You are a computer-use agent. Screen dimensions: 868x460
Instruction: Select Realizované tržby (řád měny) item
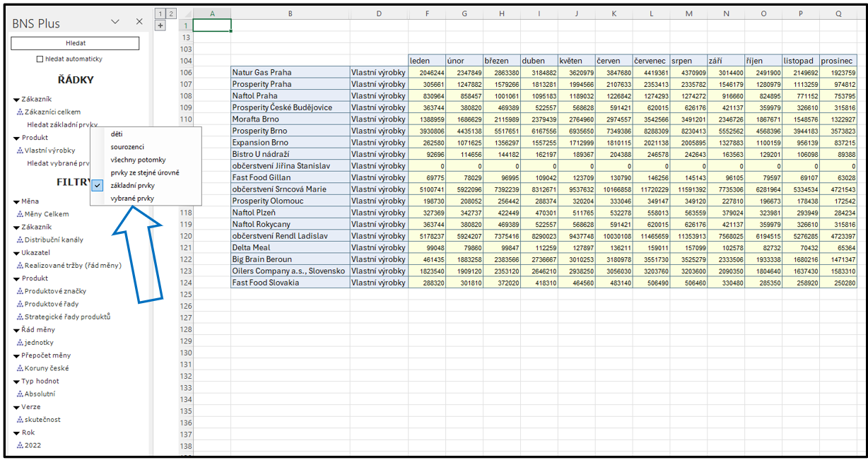pos(73,266)
